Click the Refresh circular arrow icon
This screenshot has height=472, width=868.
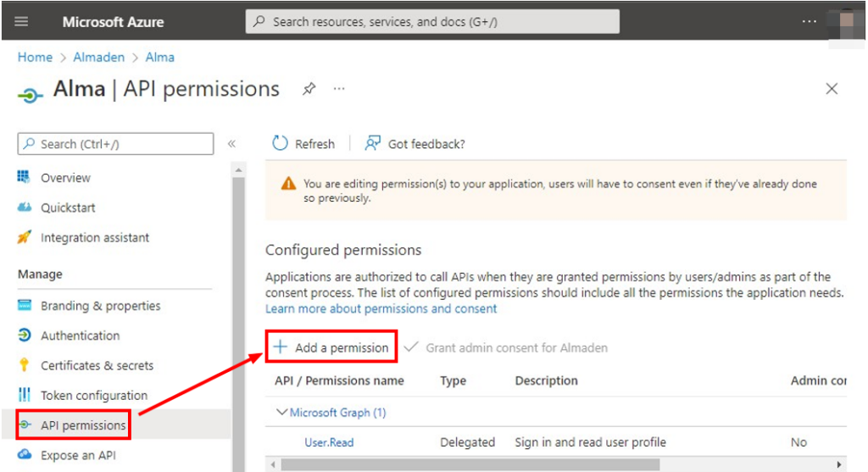point(280,143)
